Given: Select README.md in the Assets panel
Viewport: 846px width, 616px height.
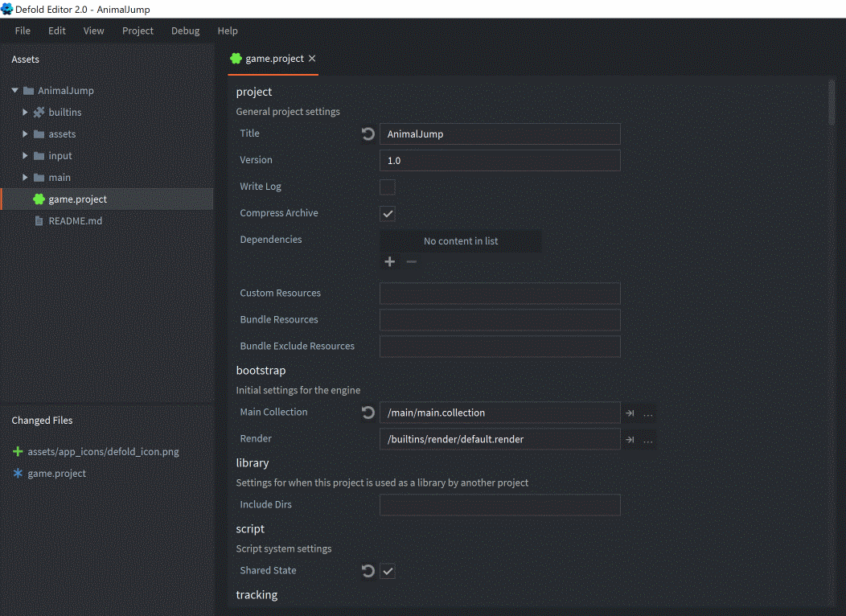Looking at the screenshot, I should [75, 221].
